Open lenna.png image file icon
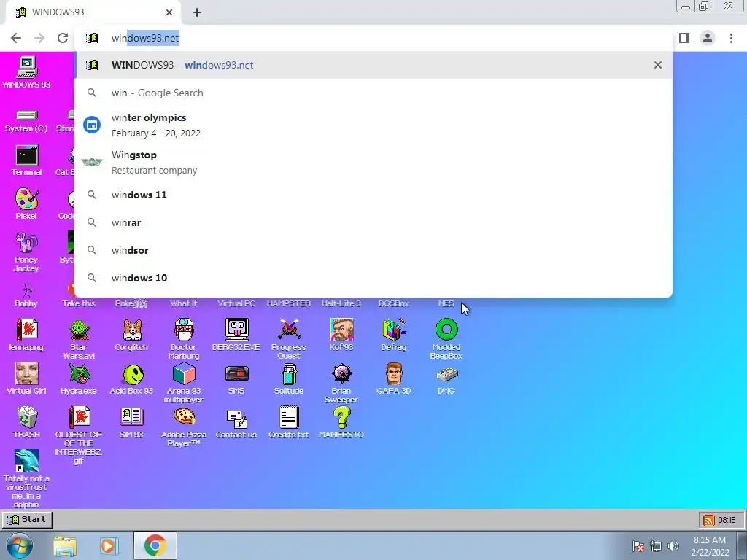 (x=27, y=335)
